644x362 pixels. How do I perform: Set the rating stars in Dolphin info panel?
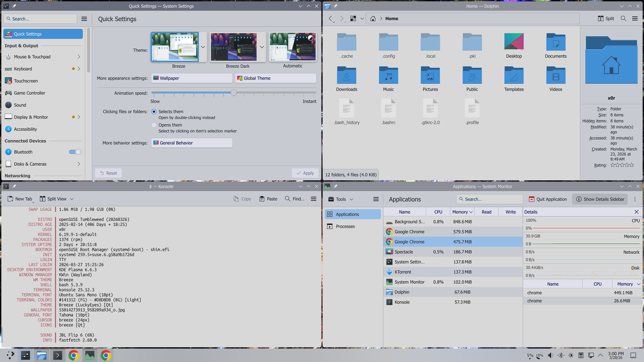pos(622,165)
